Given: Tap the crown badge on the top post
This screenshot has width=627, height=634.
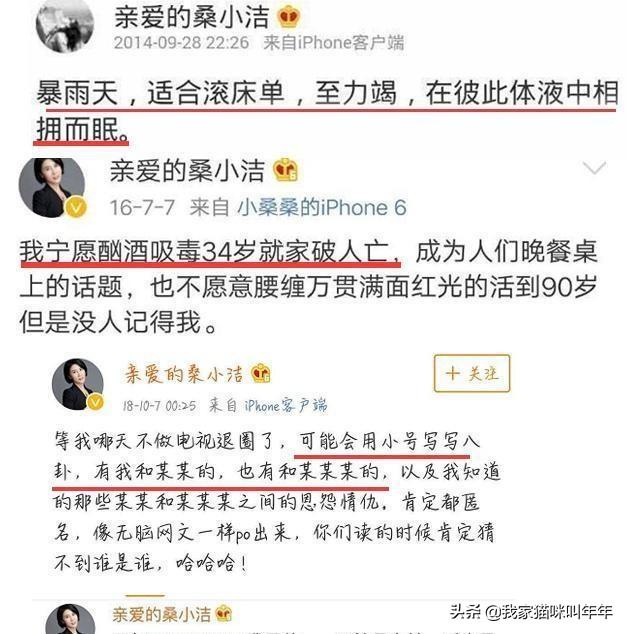Looking at the screenshot, I should tap(289, 18).
